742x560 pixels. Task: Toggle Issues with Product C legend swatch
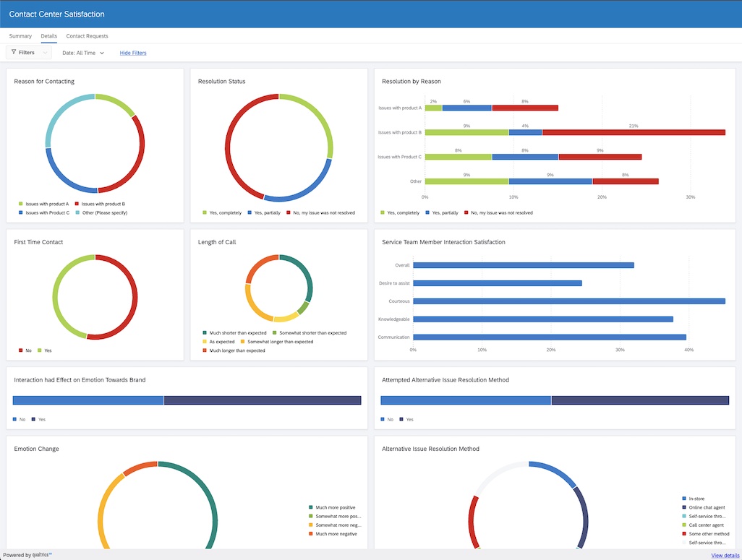click(20, 213)
